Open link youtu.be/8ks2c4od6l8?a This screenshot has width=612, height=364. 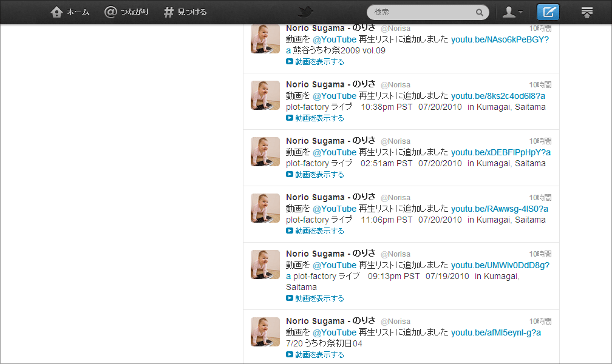pos(498,96)
